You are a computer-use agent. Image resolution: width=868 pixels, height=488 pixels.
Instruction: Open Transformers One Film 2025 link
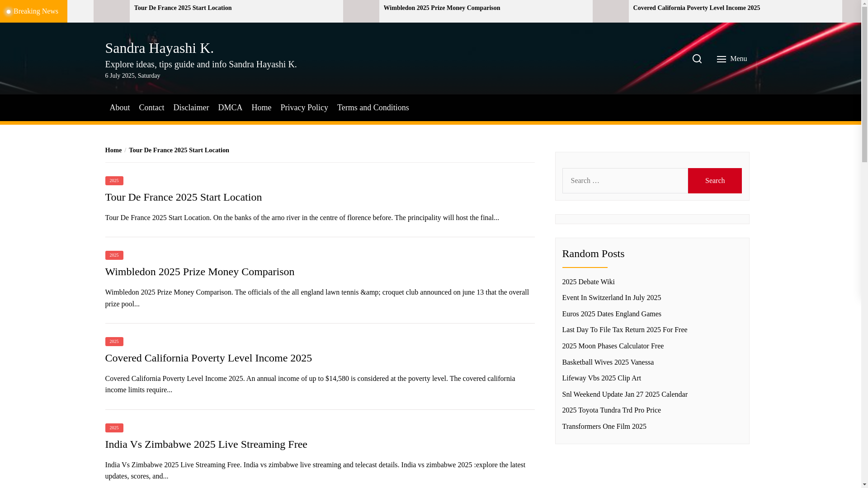point(604,427)
